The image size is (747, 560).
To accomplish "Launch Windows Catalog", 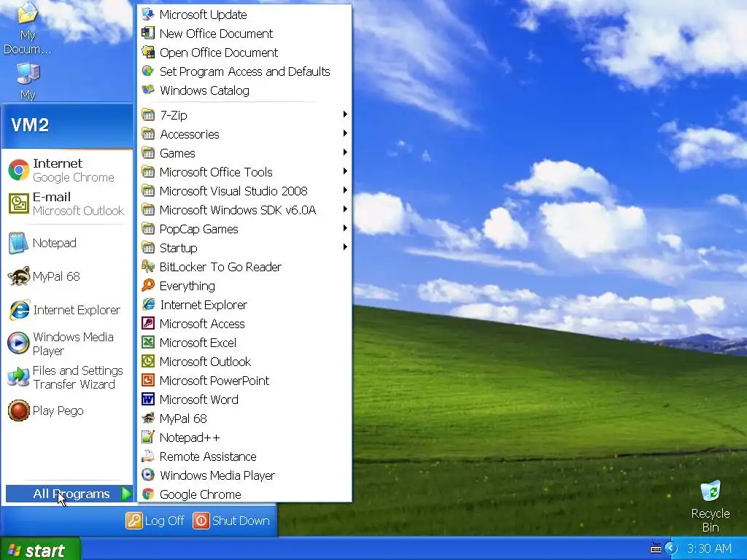I will (244, 90).
